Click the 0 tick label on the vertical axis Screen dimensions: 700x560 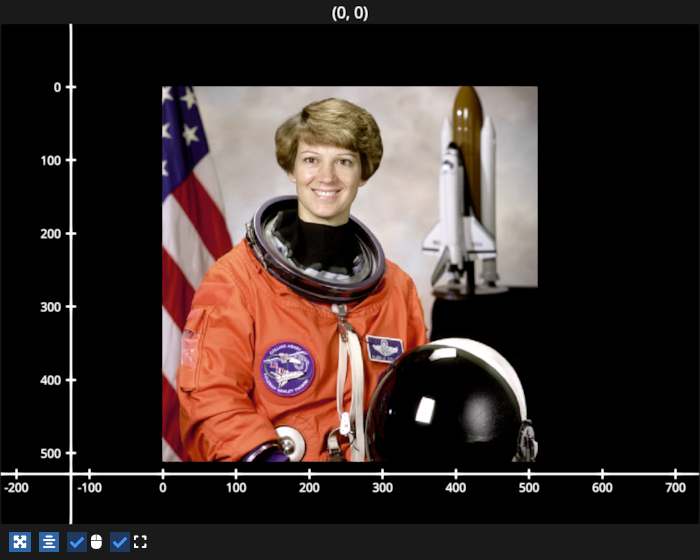coord(57,87)
